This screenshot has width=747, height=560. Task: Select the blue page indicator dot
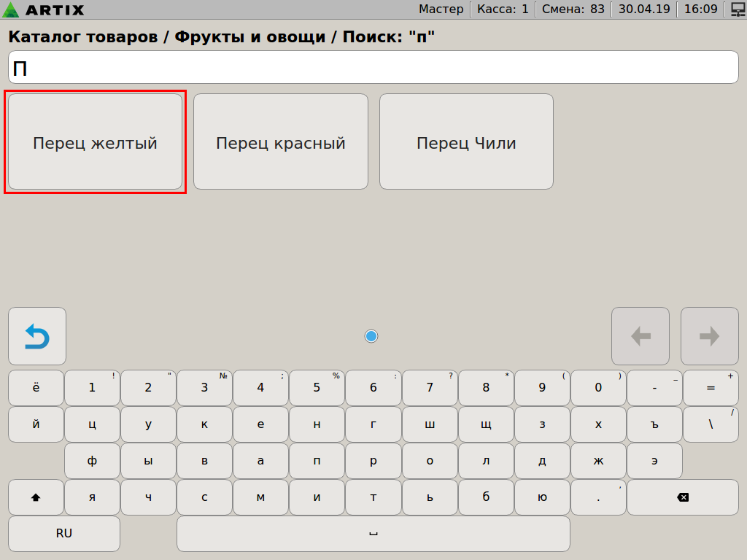(371, 336)
